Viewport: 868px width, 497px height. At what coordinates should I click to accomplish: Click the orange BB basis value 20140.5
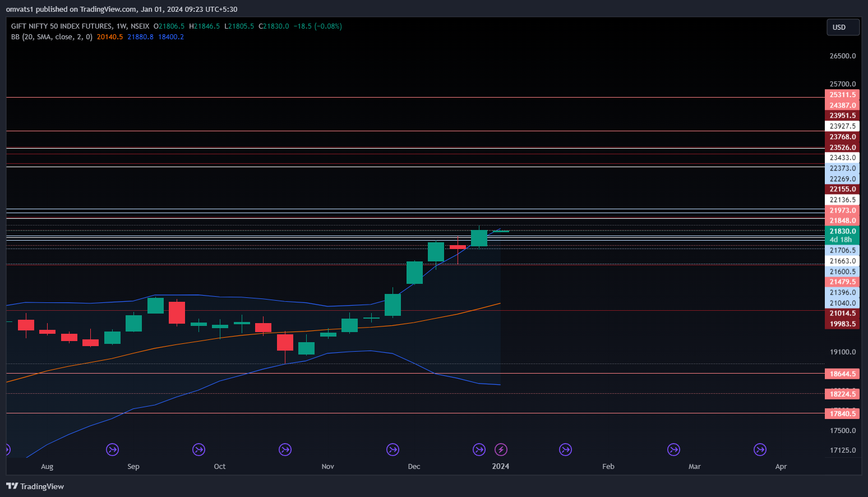(110, 37)
